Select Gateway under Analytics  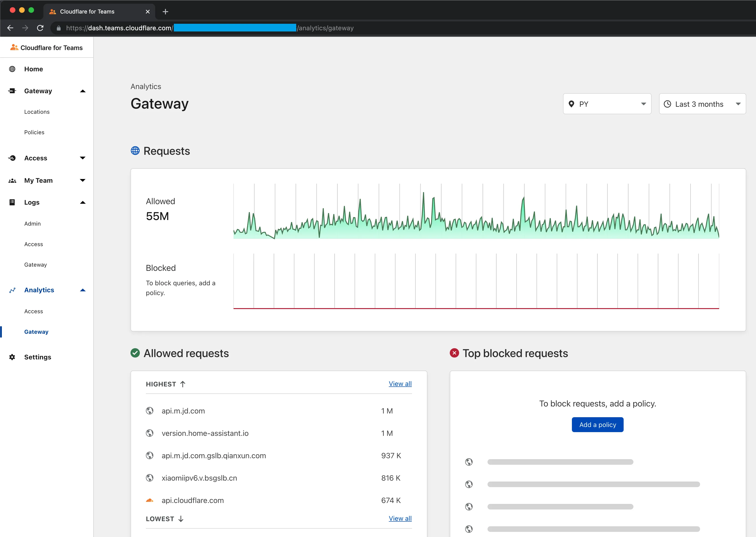pyautogui.click(x=36, y=332)
